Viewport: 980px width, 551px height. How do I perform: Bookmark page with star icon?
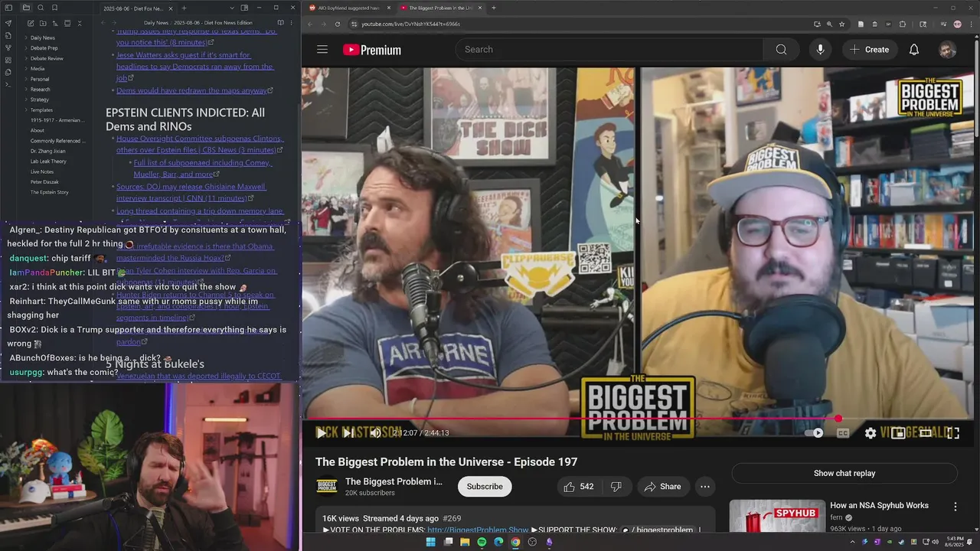coord(843,24)
